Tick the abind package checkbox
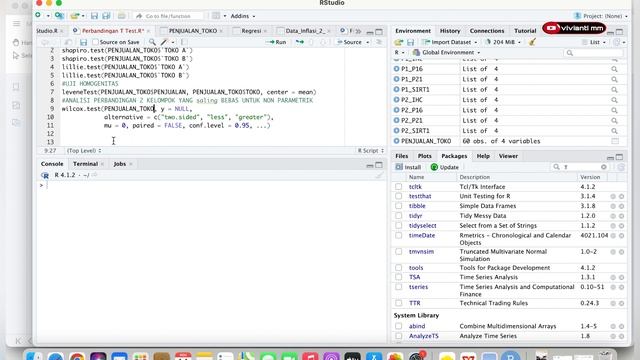Screen dimensions: 640x360 [x=398, y=326]
